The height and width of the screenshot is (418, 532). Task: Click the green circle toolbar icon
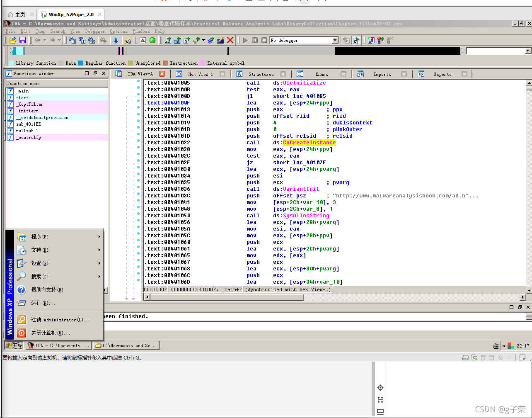click(x=152, y=40)
